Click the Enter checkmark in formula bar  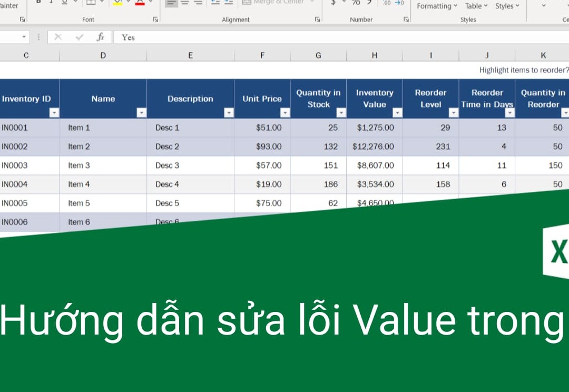click(x=80, y=37)
